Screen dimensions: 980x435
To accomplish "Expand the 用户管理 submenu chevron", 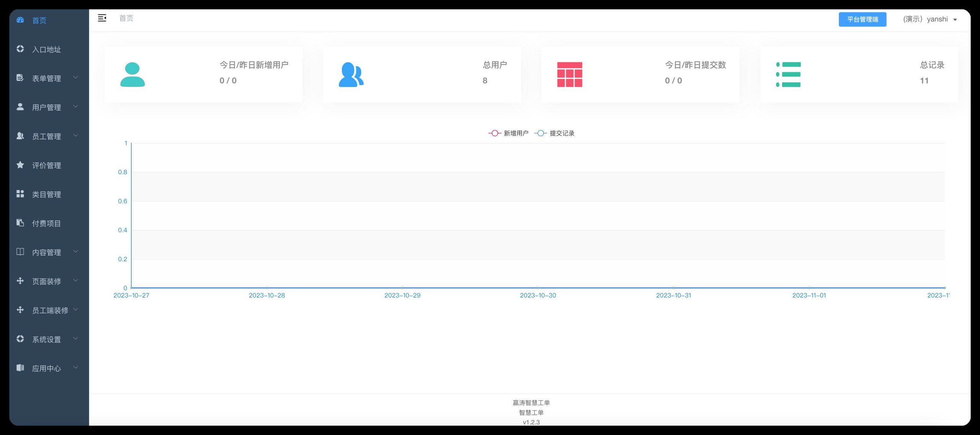I will (x=75, y=107).
